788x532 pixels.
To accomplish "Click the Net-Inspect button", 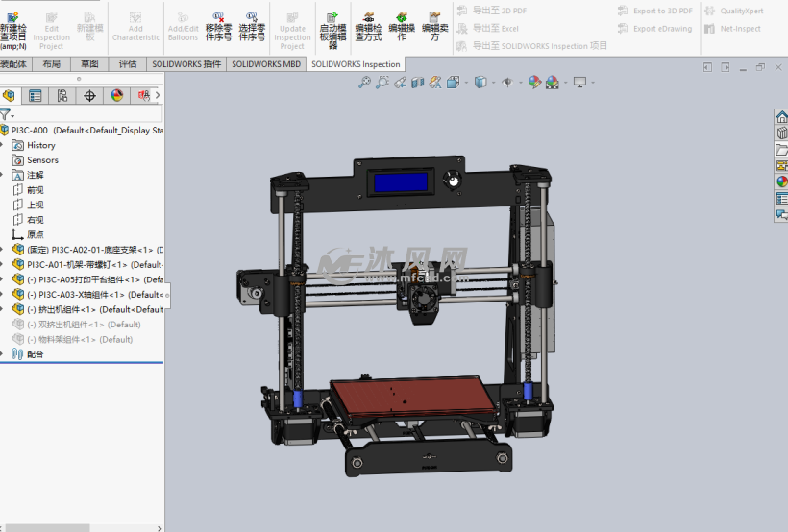I will (x=732, y=29).
